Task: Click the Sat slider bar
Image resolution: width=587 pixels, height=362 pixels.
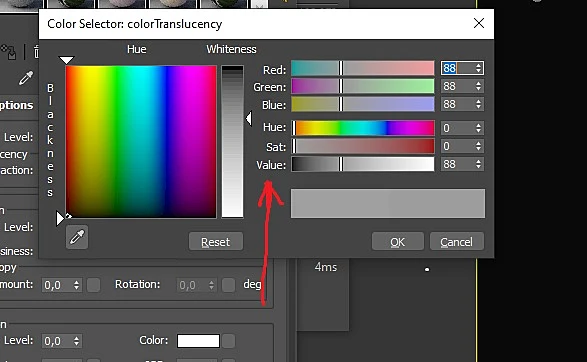Action: click(x=363, y=146)
